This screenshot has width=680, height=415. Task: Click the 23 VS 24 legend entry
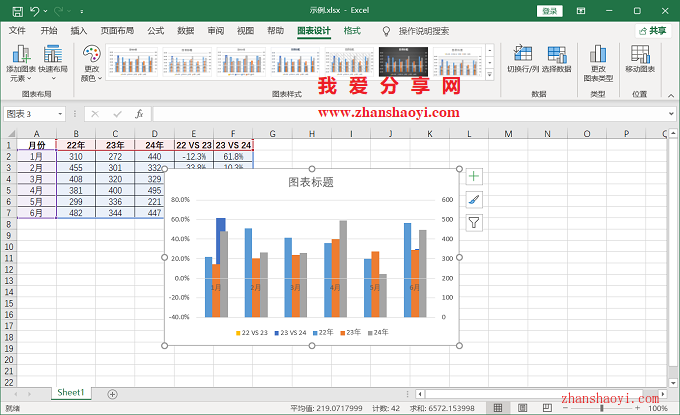pos(290,333)
